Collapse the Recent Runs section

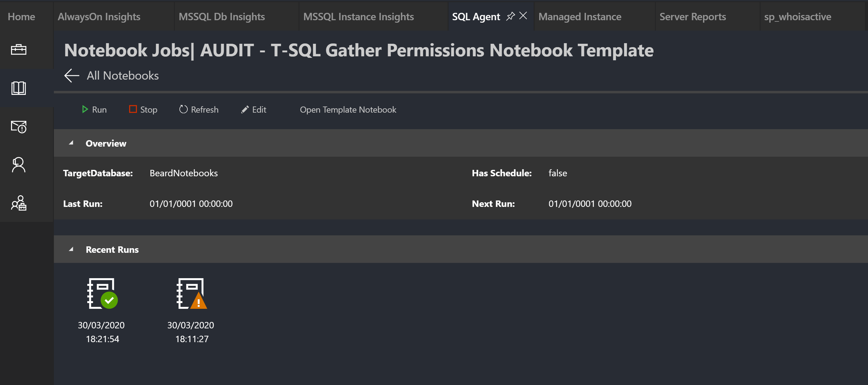click(x=71, y=250)
